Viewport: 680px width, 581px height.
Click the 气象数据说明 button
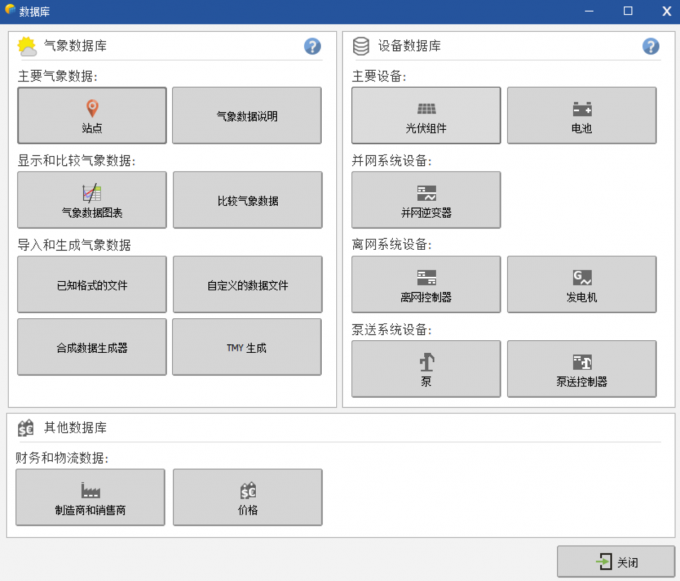(247, 115)
